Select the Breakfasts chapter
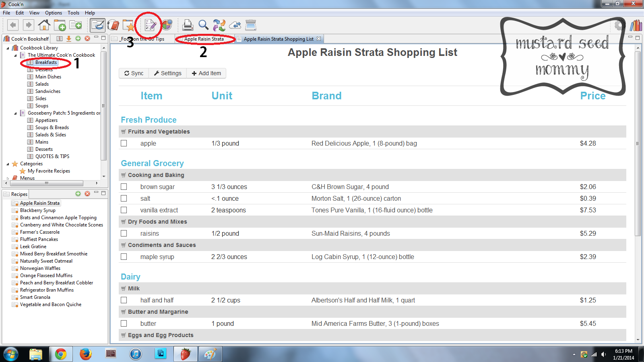644x362 pixels. [x=46, y=62]
